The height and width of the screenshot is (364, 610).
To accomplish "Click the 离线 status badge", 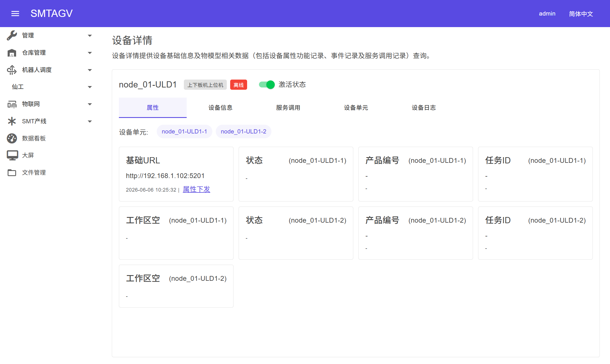I will [239, 85].
